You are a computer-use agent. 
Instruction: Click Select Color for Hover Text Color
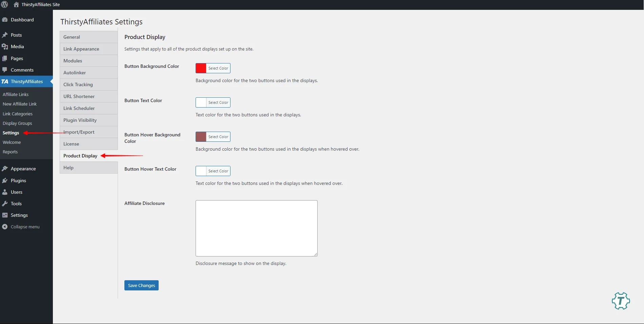click(x=218, y=171)
